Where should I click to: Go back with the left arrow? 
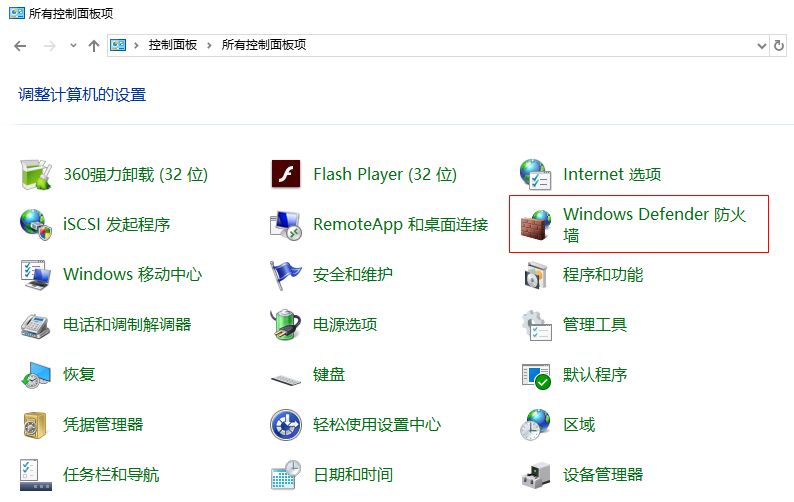(x=20, y=46)
